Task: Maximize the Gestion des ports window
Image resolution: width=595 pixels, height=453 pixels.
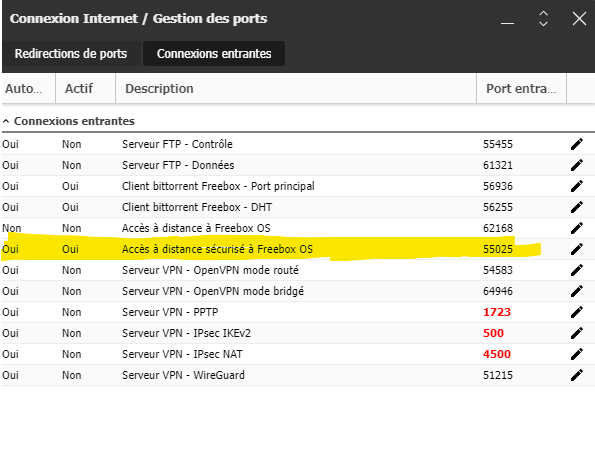Action: [543, 18]
